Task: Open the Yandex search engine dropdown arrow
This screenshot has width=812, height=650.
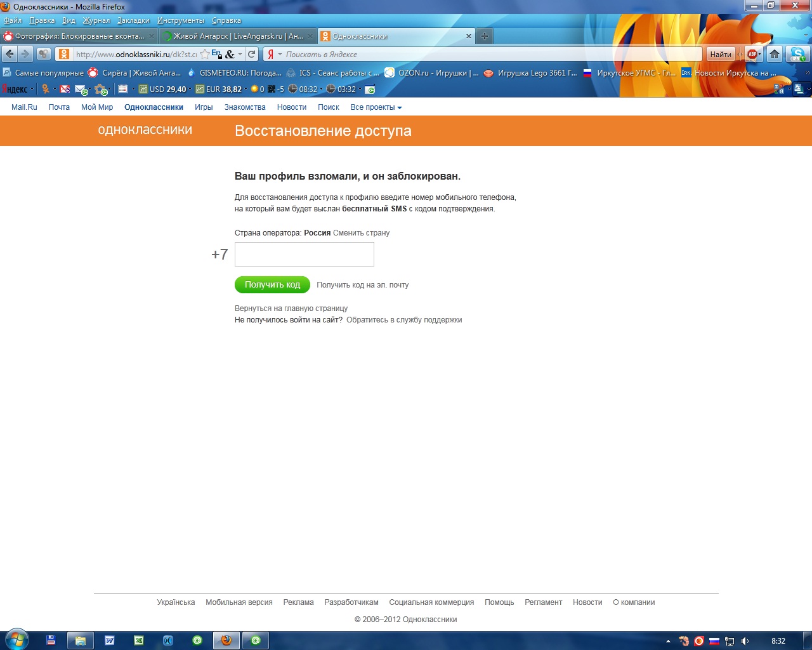Action: point(280,55)
